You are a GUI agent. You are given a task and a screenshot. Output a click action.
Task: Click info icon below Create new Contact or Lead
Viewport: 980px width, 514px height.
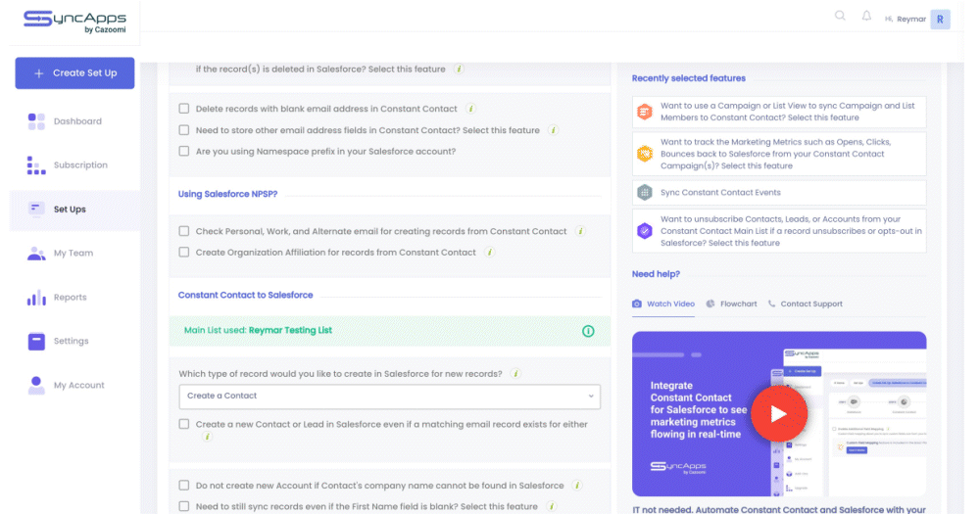[x=207, y=437]
